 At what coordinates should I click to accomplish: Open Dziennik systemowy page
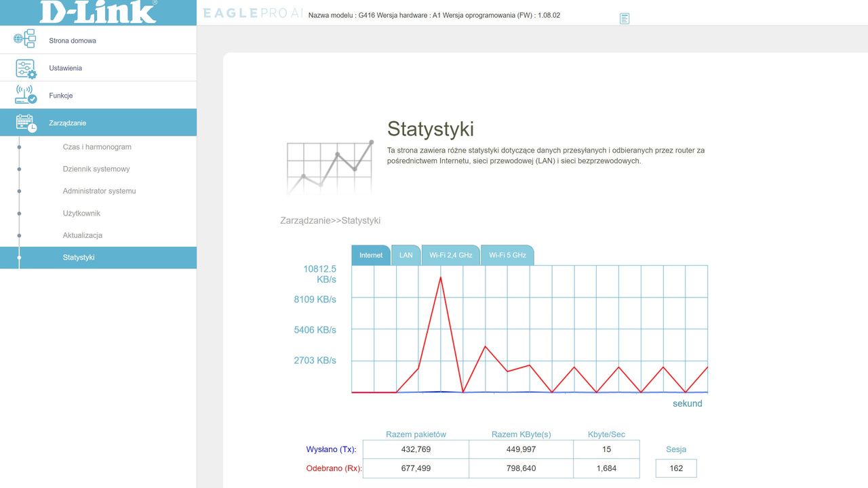pos(96,169)
